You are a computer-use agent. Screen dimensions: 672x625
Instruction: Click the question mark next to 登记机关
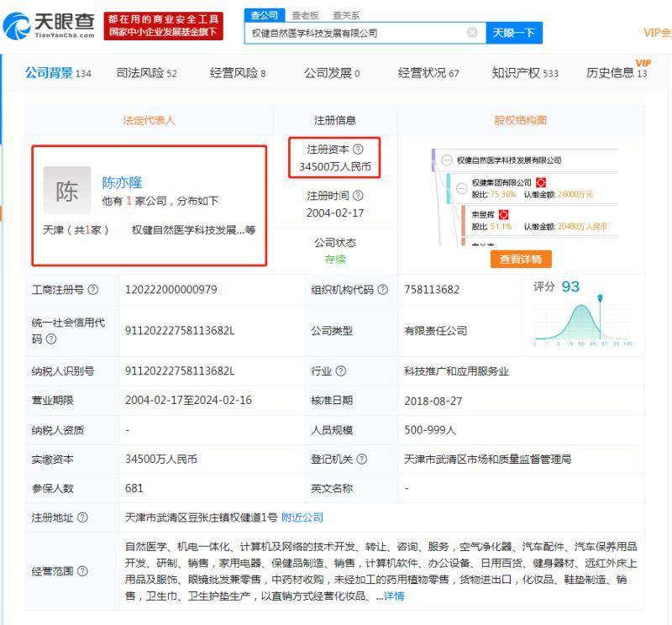362,460
